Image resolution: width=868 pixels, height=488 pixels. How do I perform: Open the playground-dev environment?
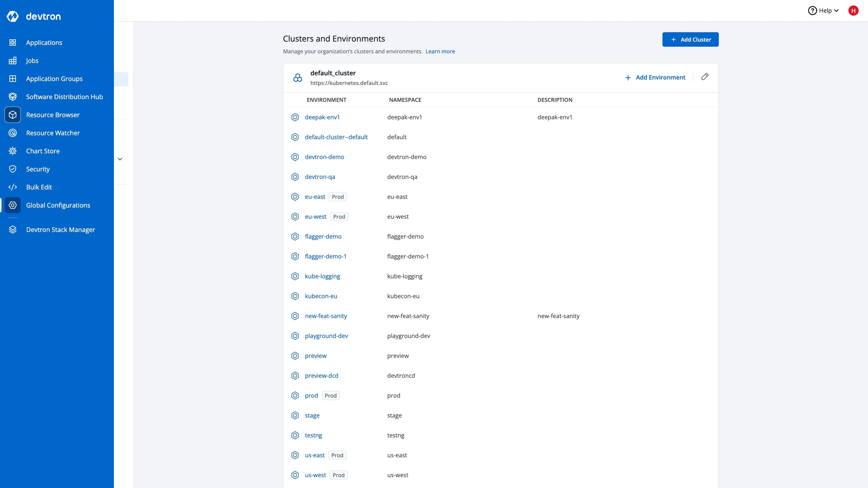tap(326, 336)
